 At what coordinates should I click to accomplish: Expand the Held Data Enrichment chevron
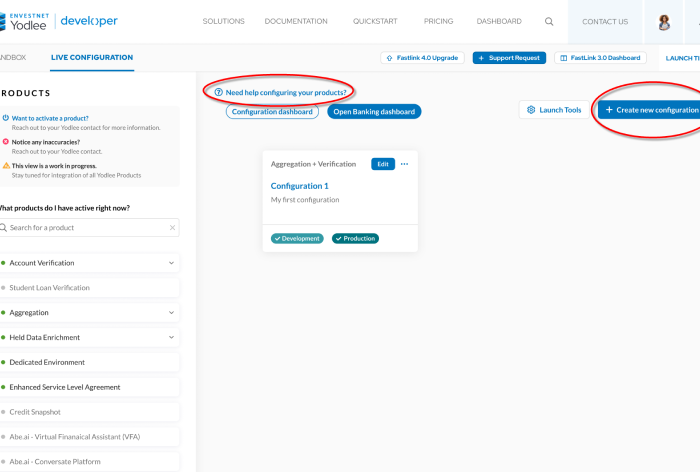[171, 337]
